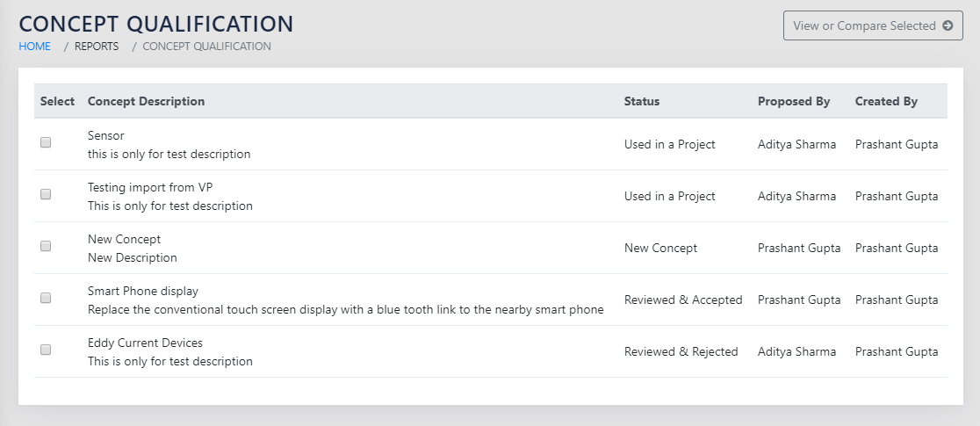This screenshot has height=426, width=980.
Task: Open the Sensor concept title
Action: (x=106, y=136)
